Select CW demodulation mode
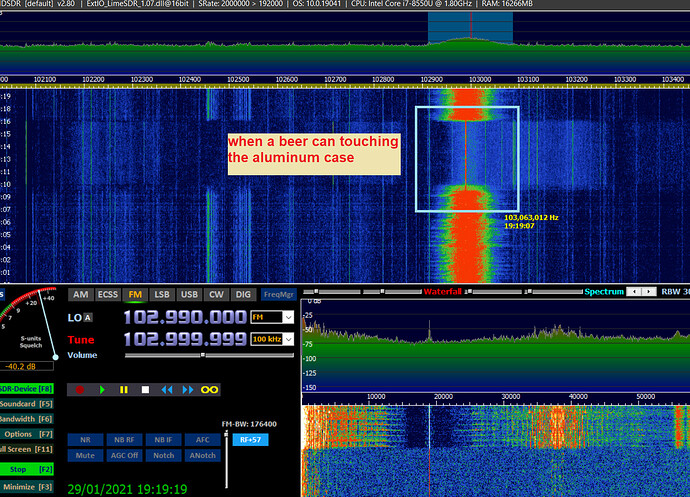 pyautogui.click(x=216, y=295)
